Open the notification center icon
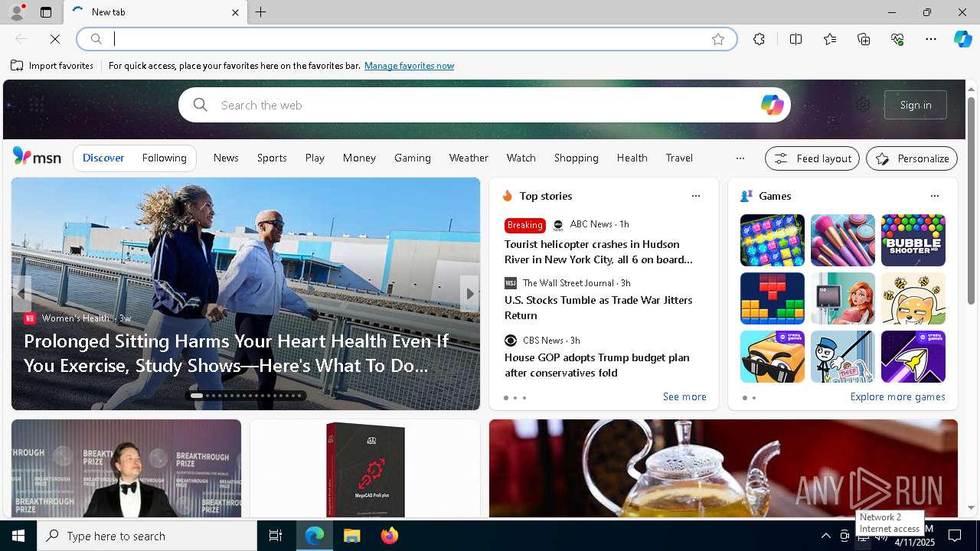The width and height of the screenshot is (980, 551). (x=955, y=536)
